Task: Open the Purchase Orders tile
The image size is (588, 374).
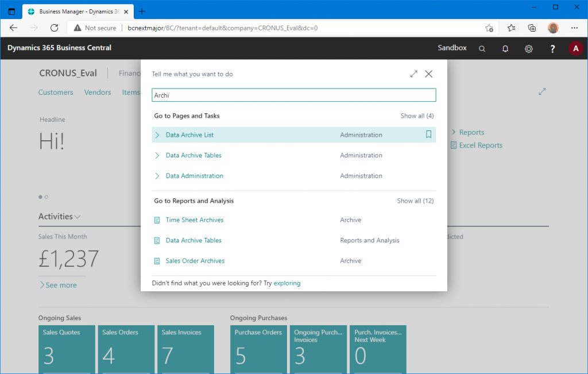Action: (x=258, y=349)
